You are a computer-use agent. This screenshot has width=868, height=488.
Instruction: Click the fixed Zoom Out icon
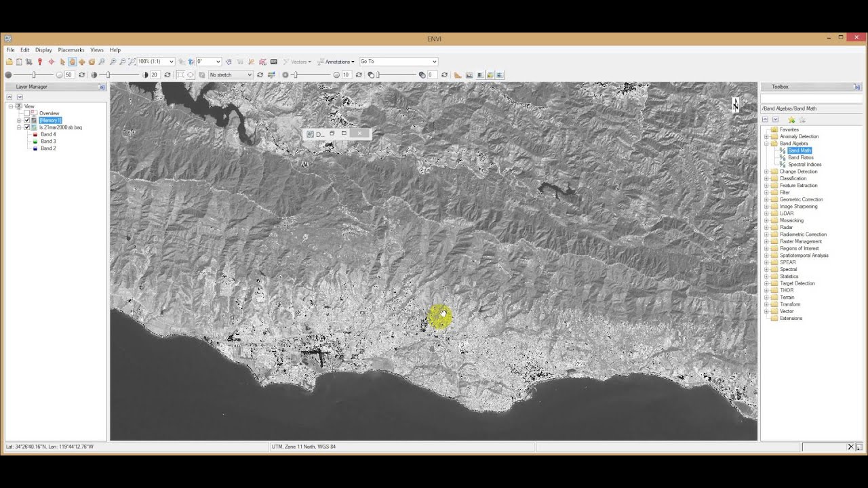pos(123,62)
